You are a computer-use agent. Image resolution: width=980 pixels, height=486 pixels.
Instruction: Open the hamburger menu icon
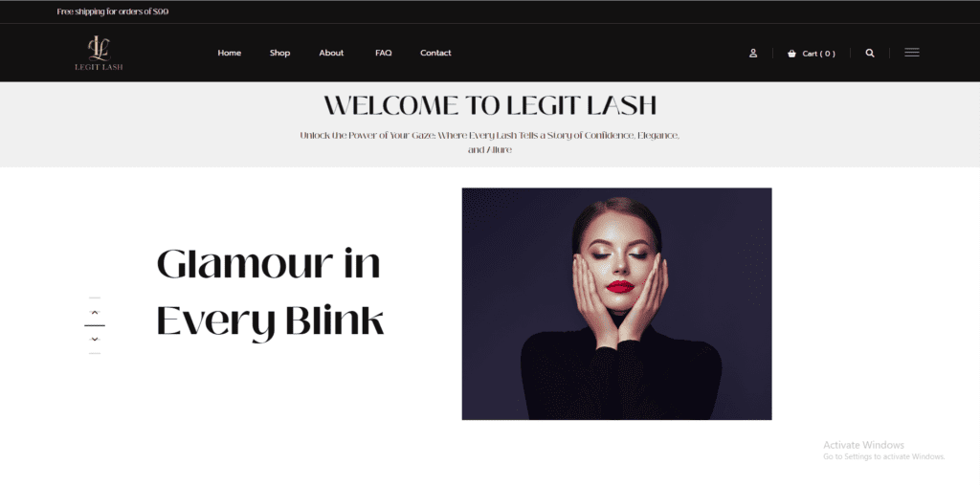tap(912, 53)
